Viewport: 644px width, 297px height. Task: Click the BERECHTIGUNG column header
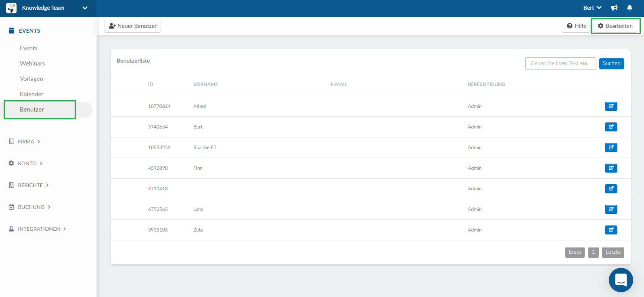tap(486, 84)
